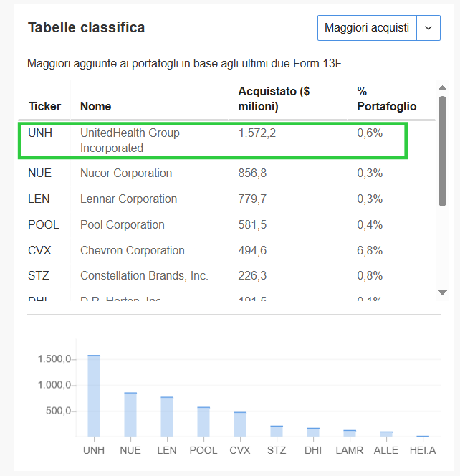Sort by the Ticker column header

[44, 107]
